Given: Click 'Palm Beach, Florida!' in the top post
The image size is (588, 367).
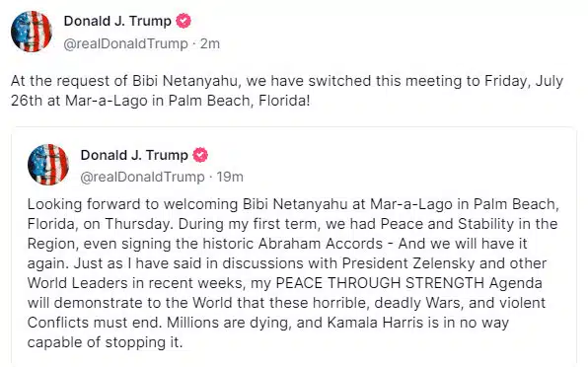Looking at the screenshot, I should 240,101.
